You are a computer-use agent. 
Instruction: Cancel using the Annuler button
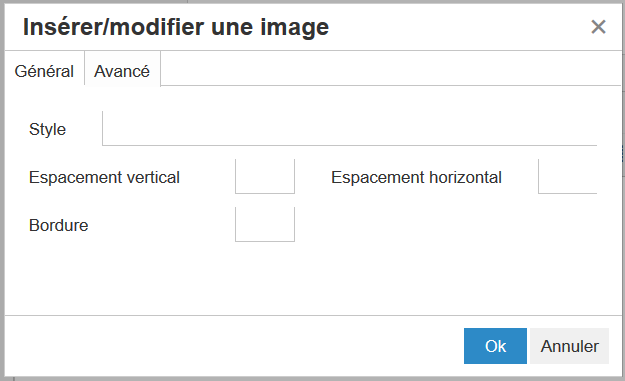[x=569, y=346]
